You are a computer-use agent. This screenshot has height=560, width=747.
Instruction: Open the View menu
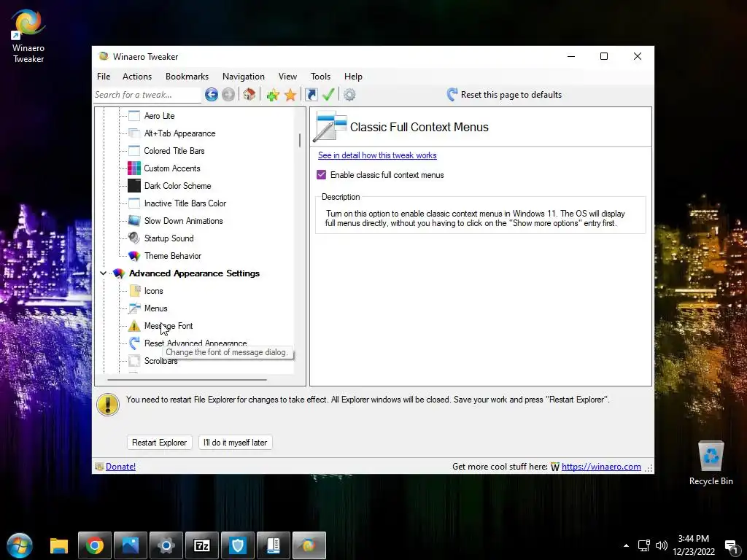[287, 76]
